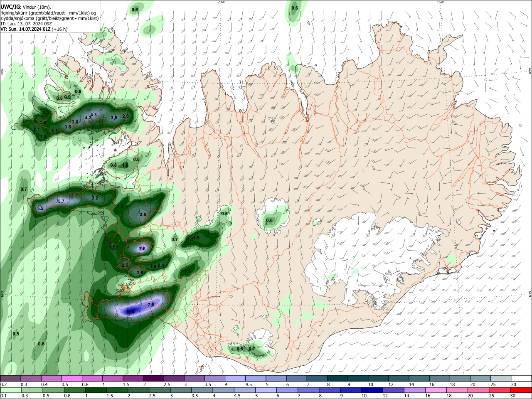The image size is (532, 399).
Task: Click the 7.8 value beside 10.4
Action: point(151,305)
